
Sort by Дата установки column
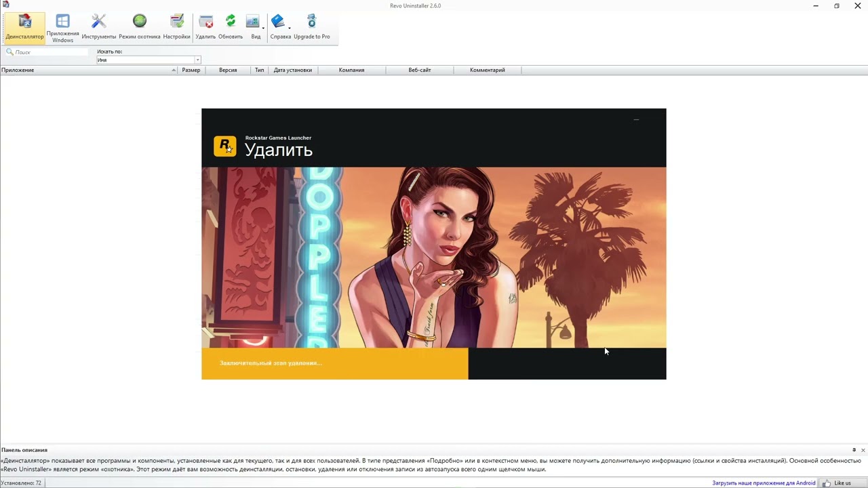293,70
